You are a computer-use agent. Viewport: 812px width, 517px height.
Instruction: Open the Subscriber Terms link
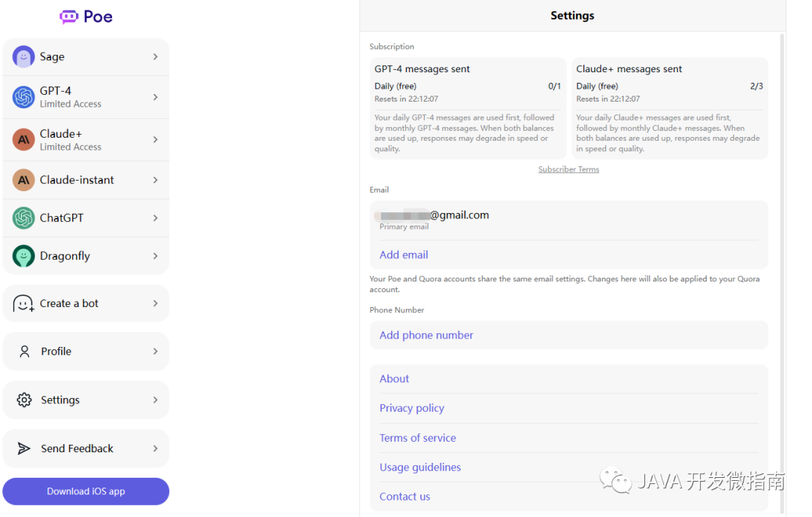coord(568,169)
